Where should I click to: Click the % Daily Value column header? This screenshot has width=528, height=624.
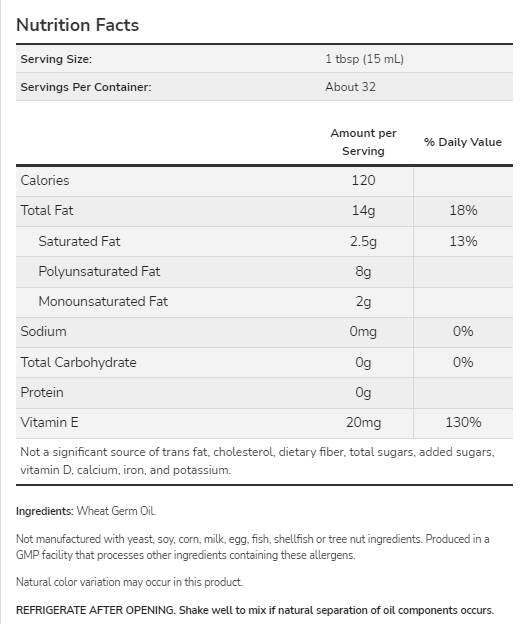463,142
